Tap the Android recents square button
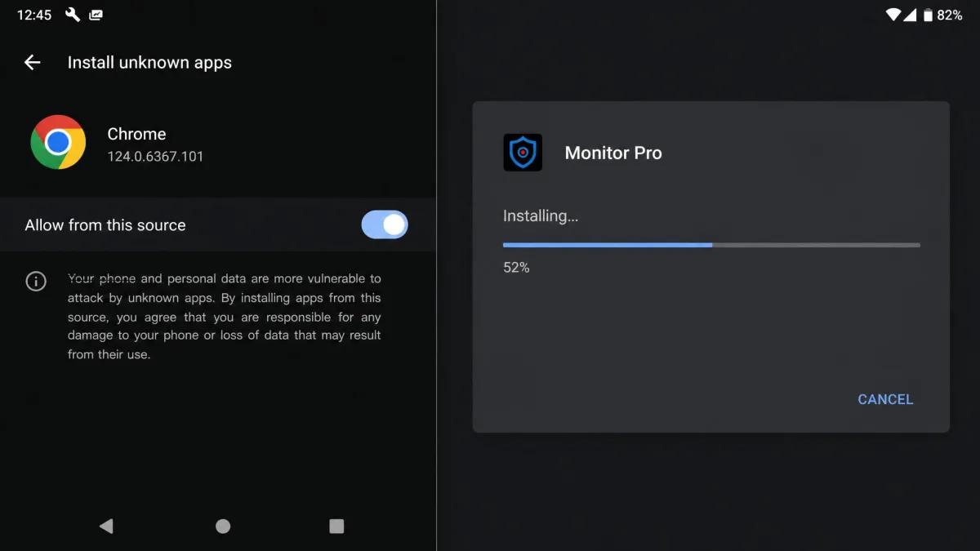980x551 pixels. coord(336,527)
